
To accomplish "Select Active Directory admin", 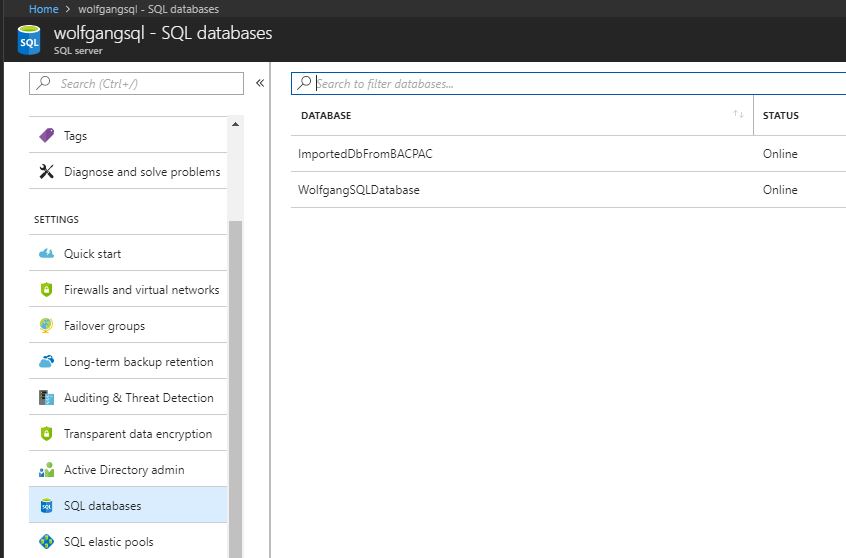I will point(128,469).
